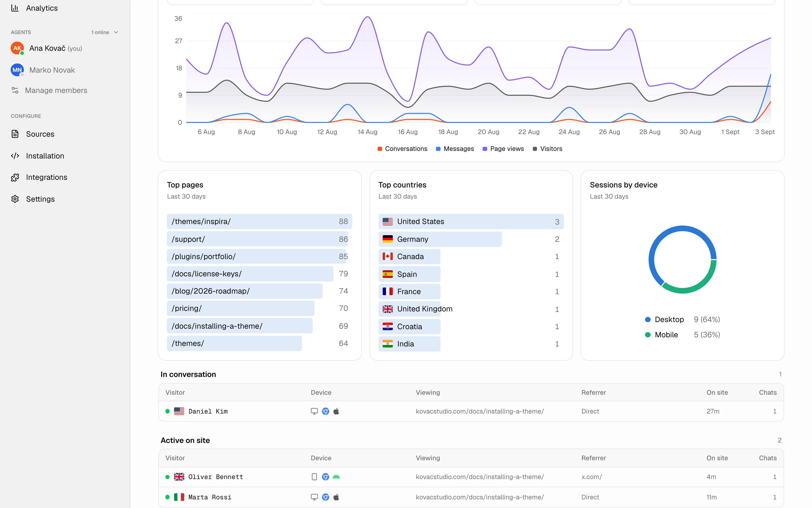Screen dimensions: 812x508
Task: Click the /themes/inspira/ top page row
Action: click(x=259, y=221)
